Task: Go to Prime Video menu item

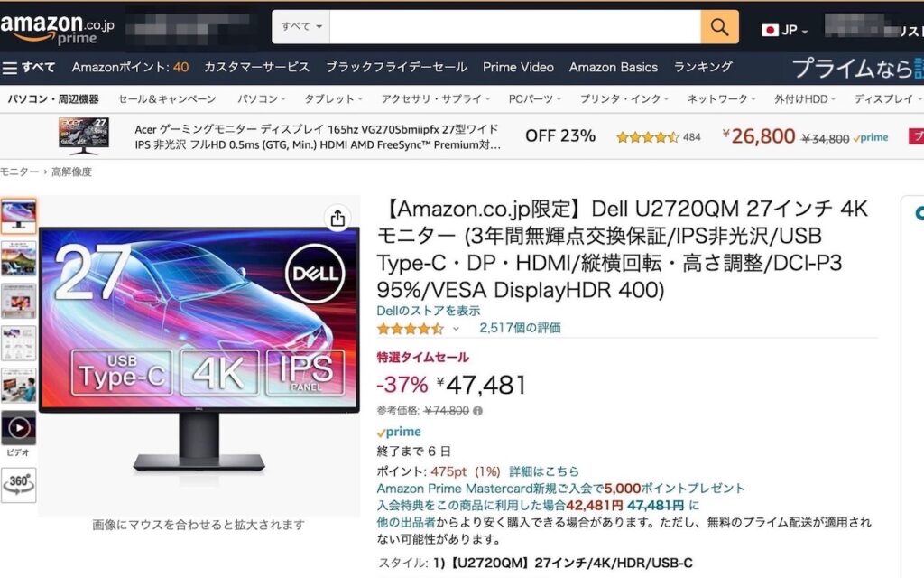Action: click(x=518, y=67)
